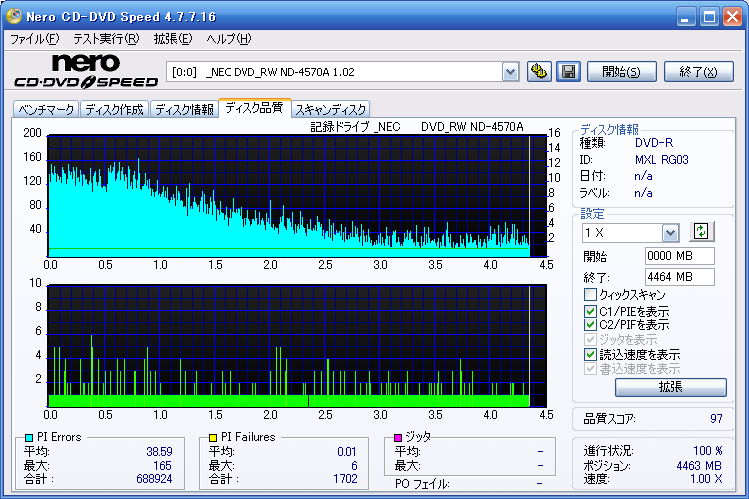This screenshot has width=749, height=499.
Task: Click the quality score value 97
Action: [716, 419]
